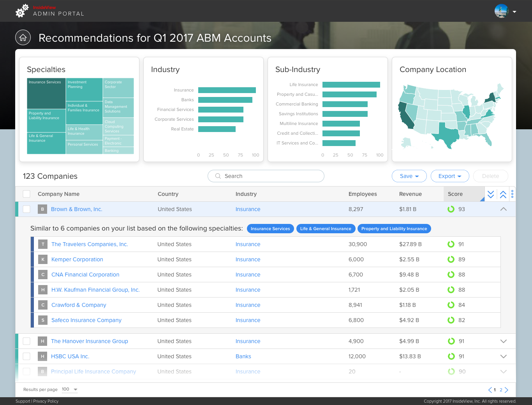Go to previous page with left arrow
Viewport: 532px width, 405px height.
click(490, 390)
